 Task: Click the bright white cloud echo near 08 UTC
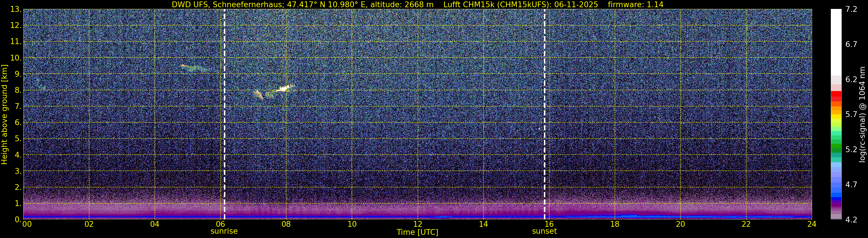pyautogui.click(x=285, y=88)
